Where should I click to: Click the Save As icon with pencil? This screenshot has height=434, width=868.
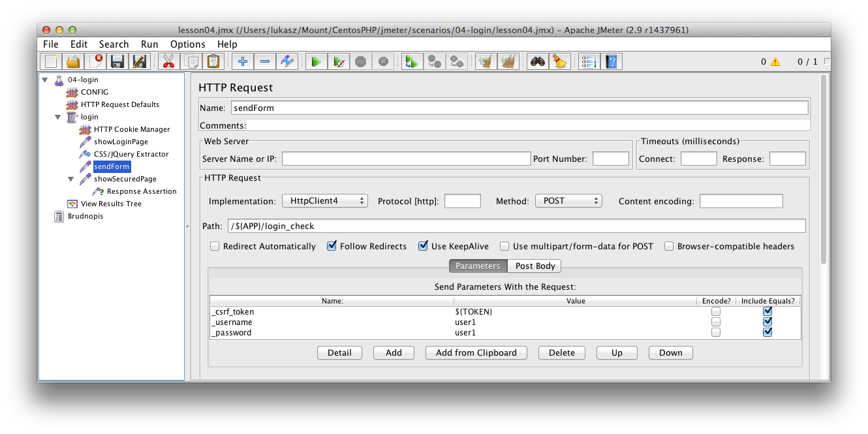coord(139,61)
